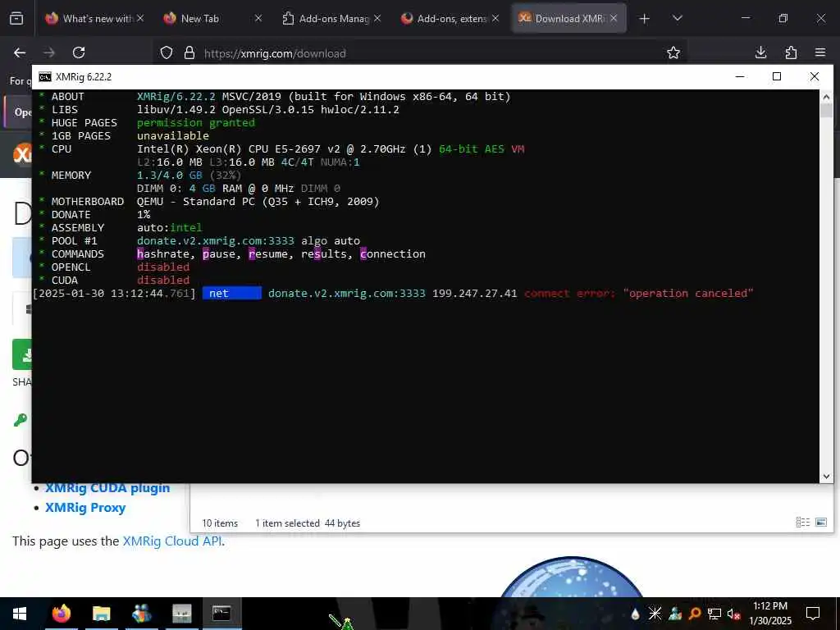Viewport: 840px width, 630px height.
Task: View site security lock info
Action: [189, 53]
